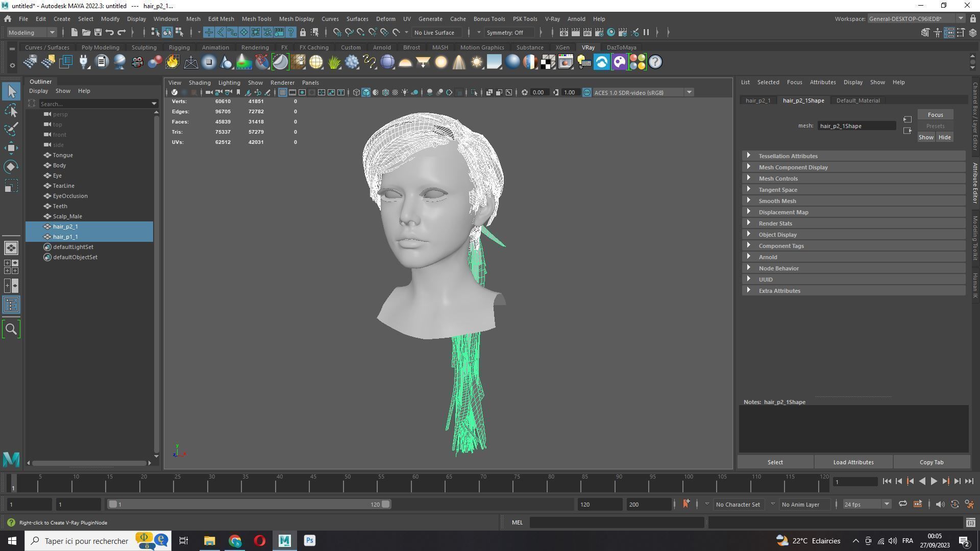This screenshot has height=551, width=980.
Task: Toggle playback looping icon
Action: point(902,504)
